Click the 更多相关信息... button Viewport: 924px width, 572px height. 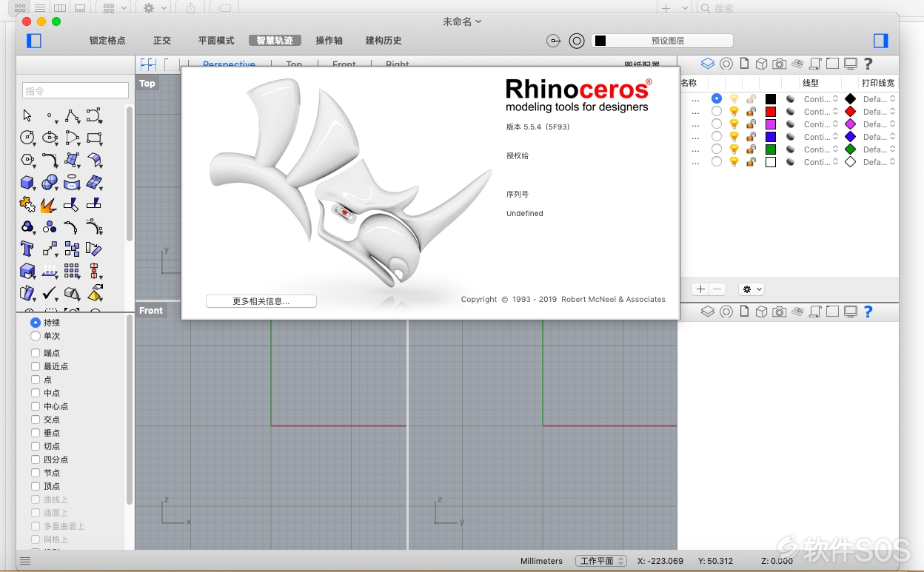pos(261,301)
